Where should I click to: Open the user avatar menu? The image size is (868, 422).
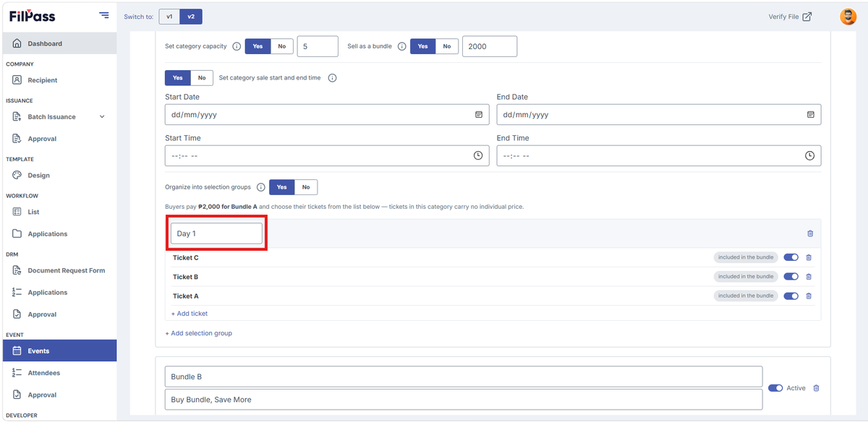click(x=848, y=17)
